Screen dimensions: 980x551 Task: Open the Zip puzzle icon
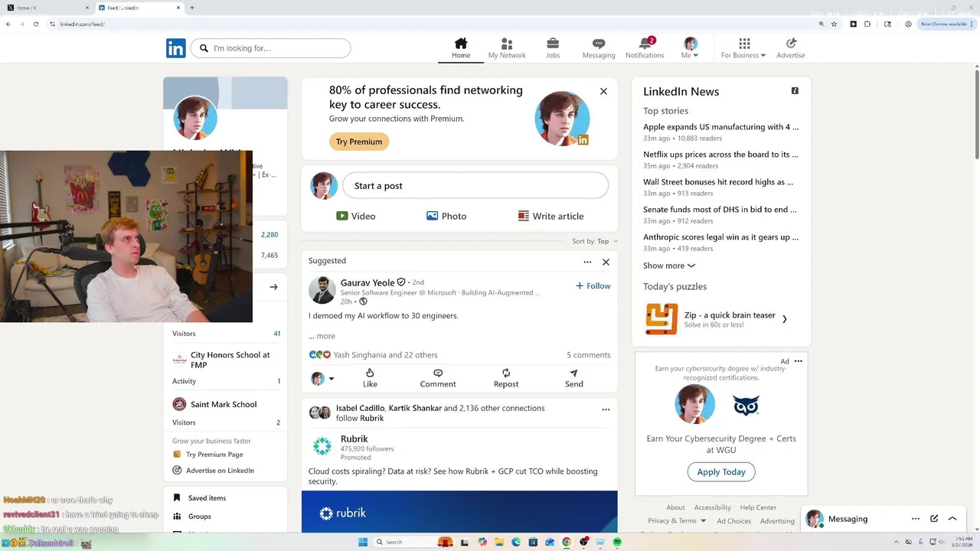(x=661, y=319)
